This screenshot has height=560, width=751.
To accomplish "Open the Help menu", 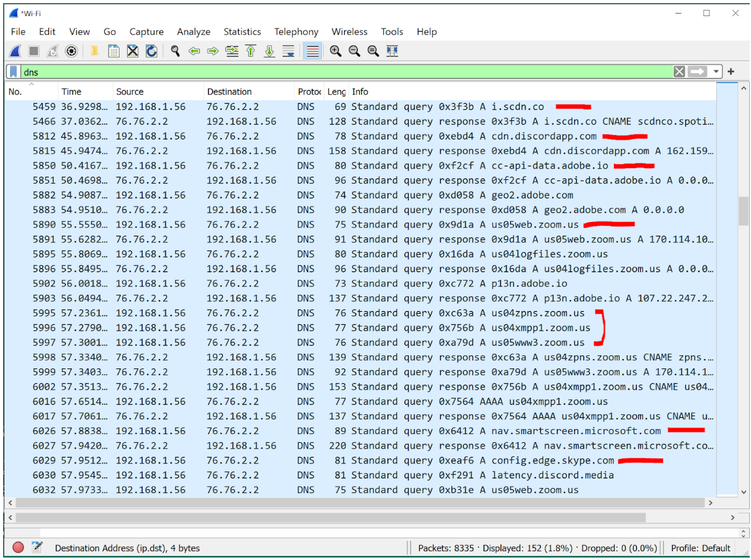I will coord(427,32).
